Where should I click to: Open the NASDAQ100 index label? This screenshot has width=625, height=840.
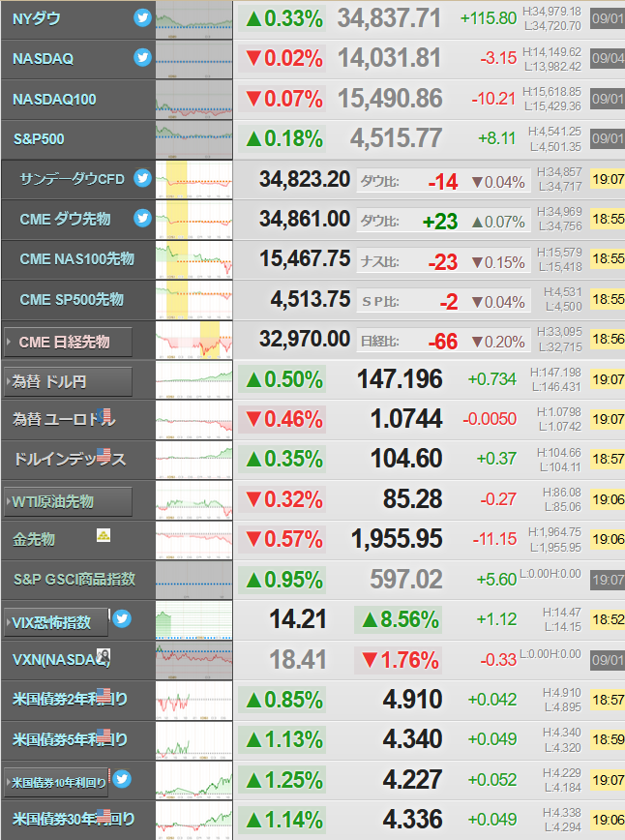pyautogui.click(x=54, y=99)
